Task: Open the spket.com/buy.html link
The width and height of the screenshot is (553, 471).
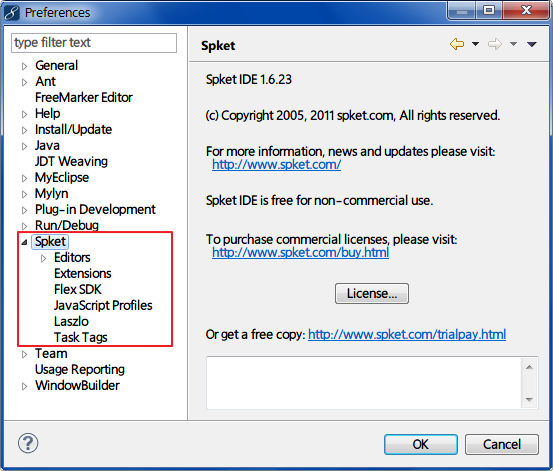Action: pyautogui.click(x=300, y=252)
